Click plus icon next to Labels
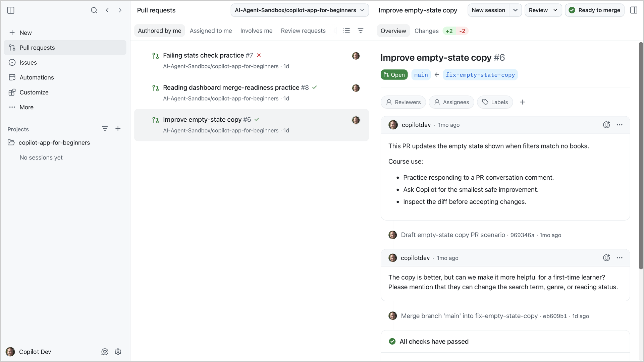The image size is (644, 362). click(x=522, y=102)
